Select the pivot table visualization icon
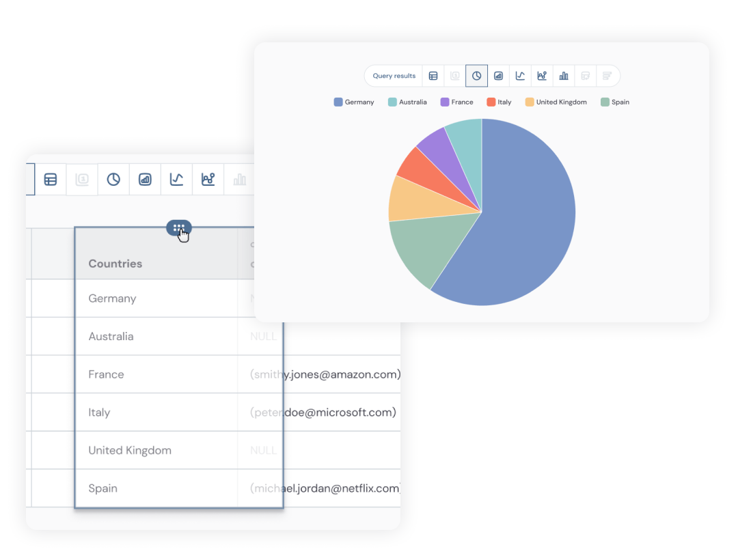This screenshot has height=560, width=738. click(586, 76)
